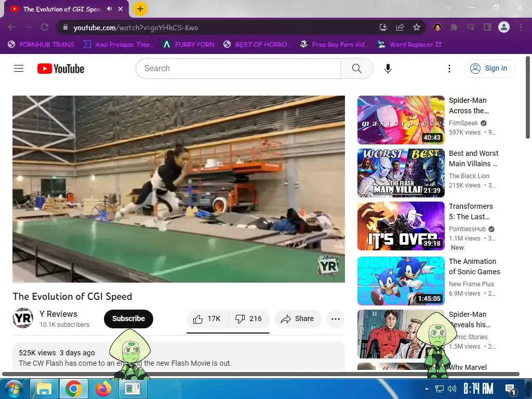Open BEST OF HORRO... bookmark

pos(257,45)
